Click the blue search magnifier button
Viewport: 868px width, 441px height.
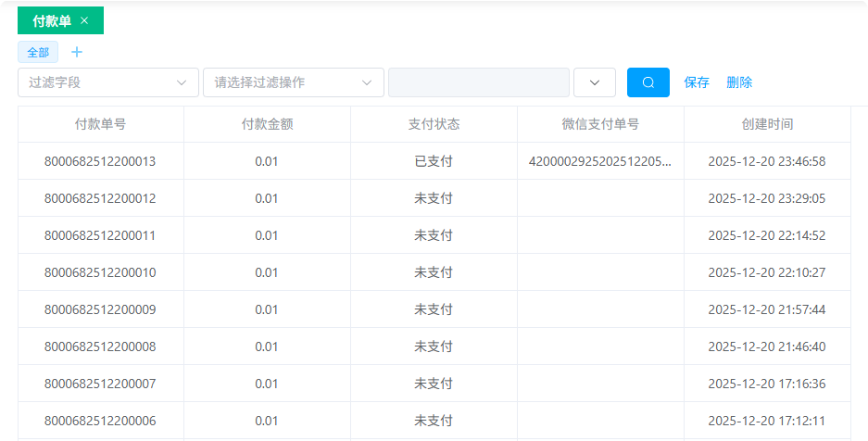[x=648, y=82]
